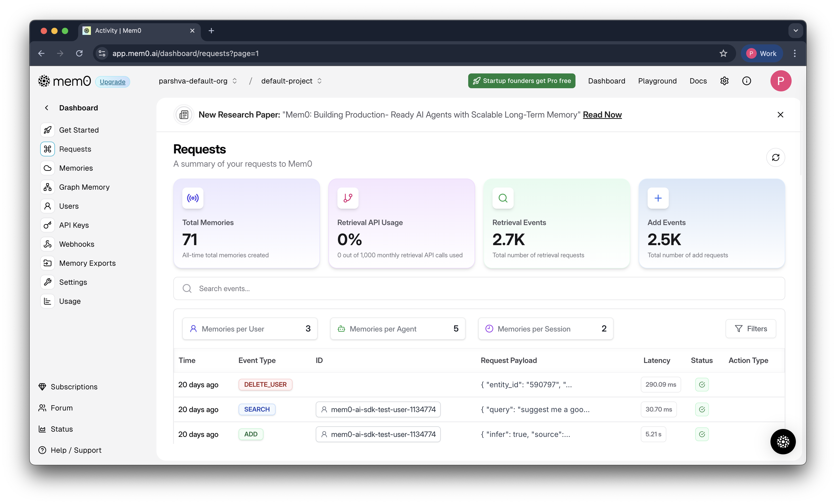Expand the parshva-default-org organization selector
This screenshot has height=504, width=836.
[198, 81]
